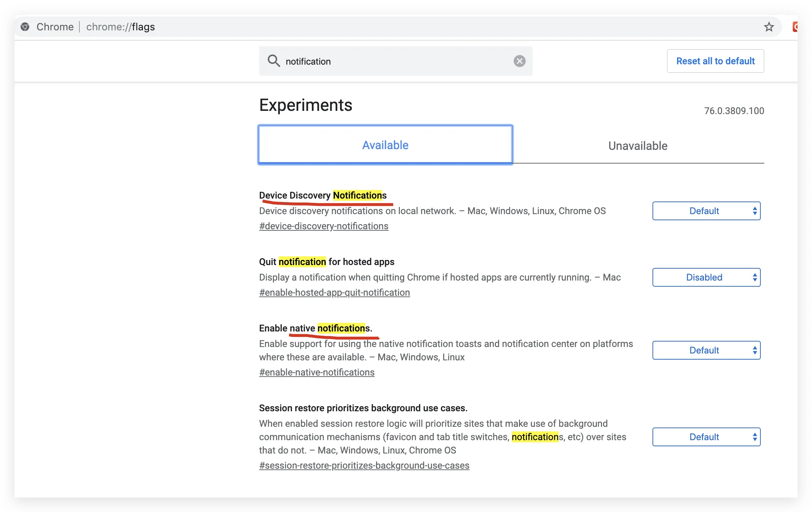Open Enable native notifications dropdown

pos(706,350)
